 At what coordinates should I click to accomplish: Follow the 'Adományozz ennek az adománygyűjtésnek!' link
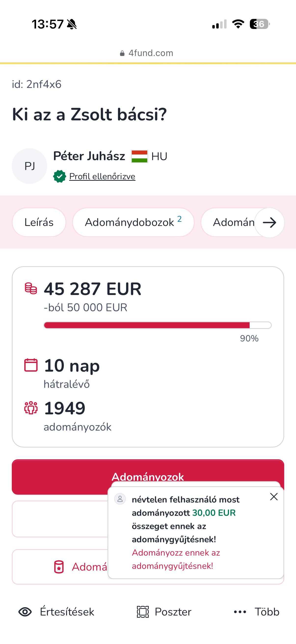tap(176, 559)
